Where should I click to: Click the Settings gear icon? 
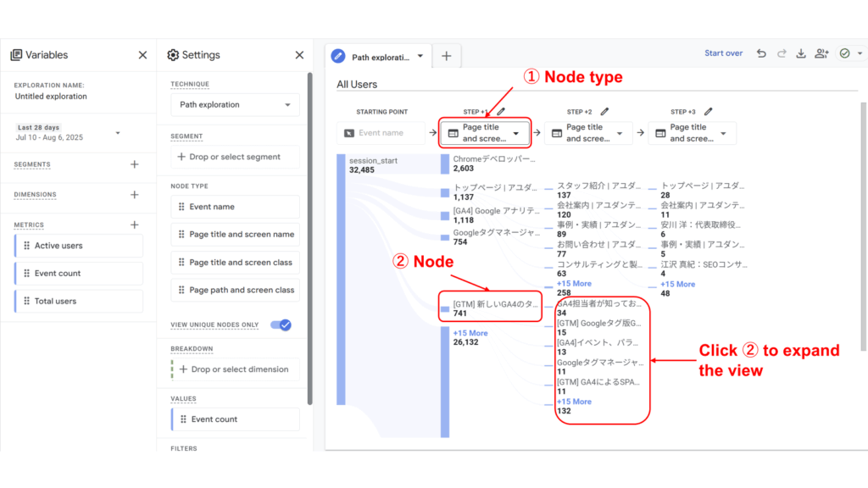pos(173,55)
